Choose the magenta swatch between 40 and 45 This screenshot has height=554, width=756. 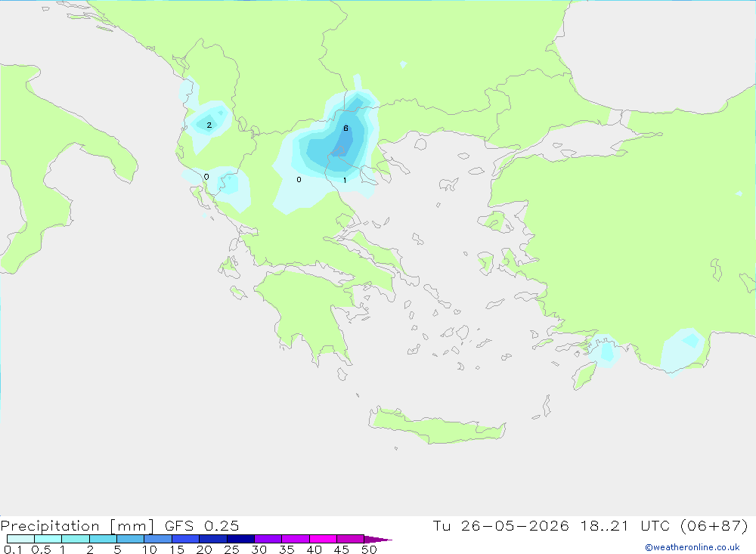click(323, 539)
